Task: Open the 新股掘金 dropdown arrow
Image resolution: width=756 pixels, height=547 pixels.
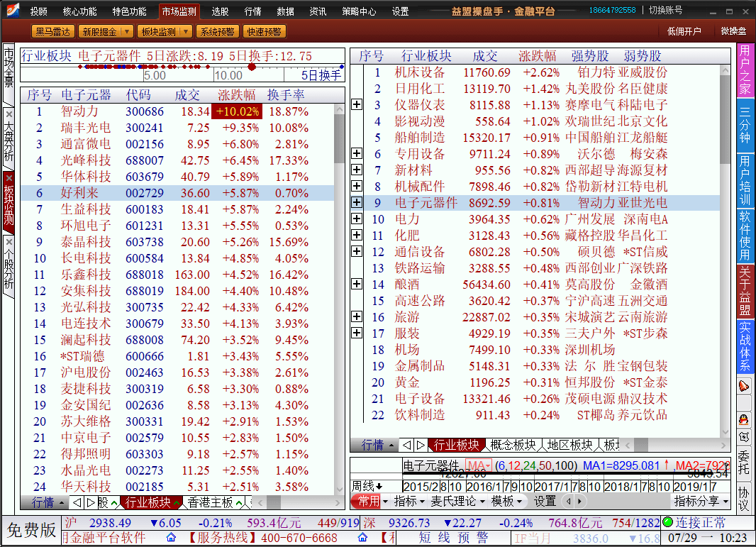Action: coord(127,32)
